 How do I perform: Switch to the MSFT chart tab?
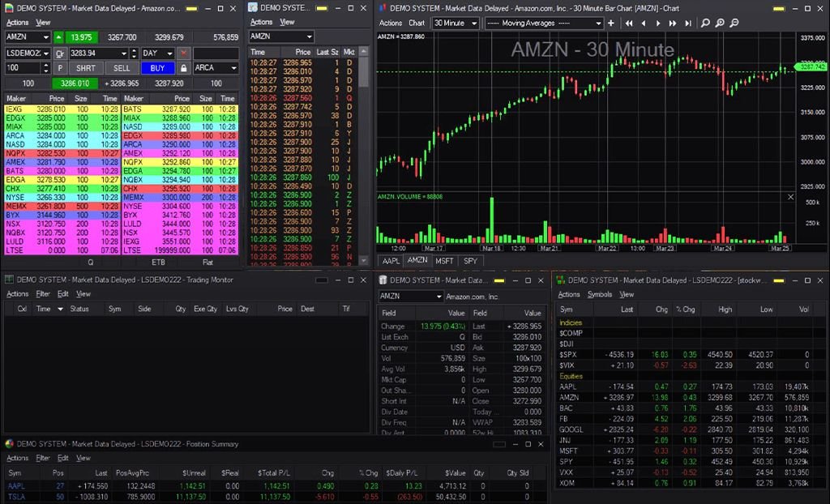444,261
